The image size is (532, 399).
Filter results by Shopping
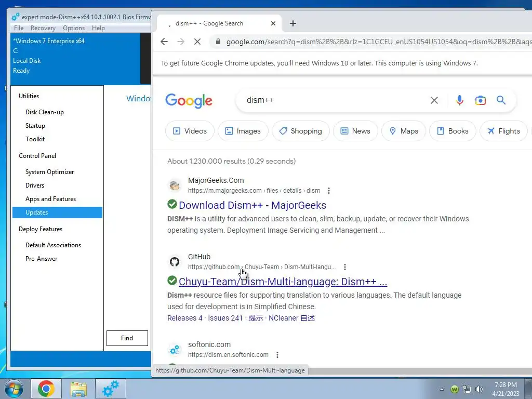tap(301, 131)
